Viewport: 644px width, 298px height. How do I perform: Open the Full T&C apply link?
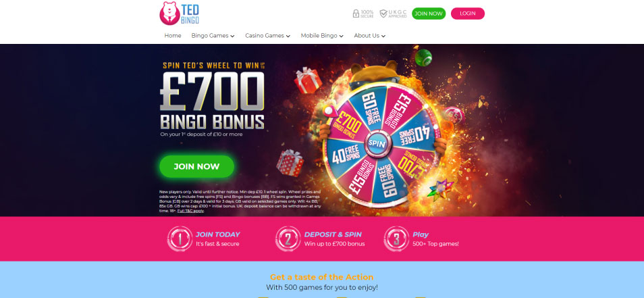point(190,211)
